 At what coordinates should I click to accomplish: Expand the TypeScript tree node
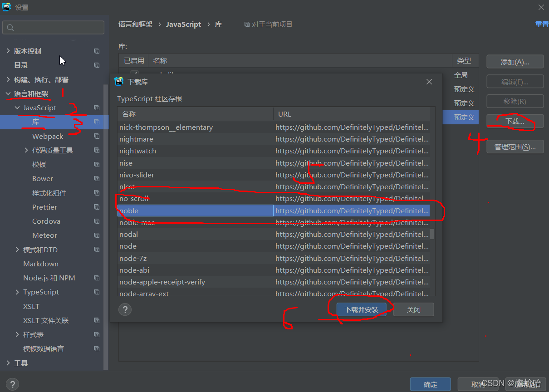[x=17, y=292]
